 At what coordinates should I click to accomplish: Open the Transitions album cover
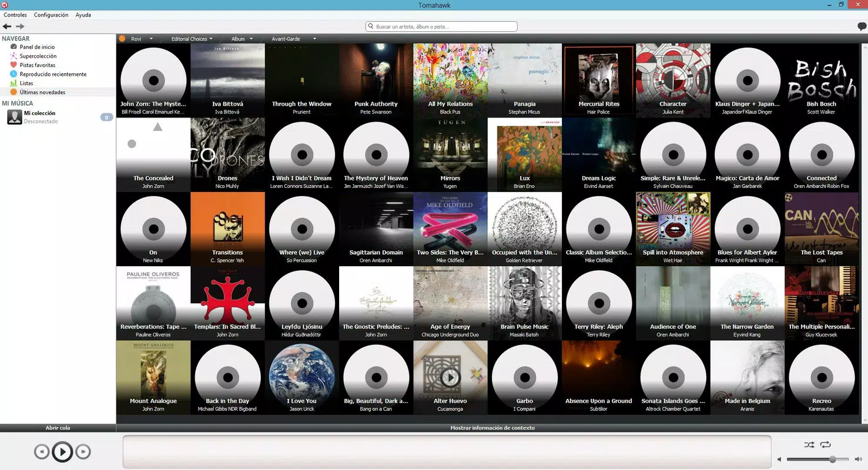[x=227, y=229]
